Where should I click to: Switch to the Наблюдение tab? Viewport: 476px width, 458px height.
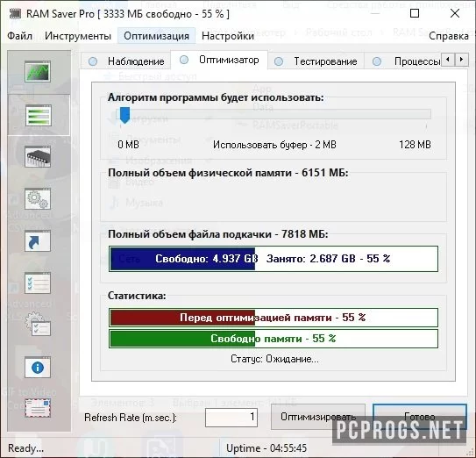126,61
